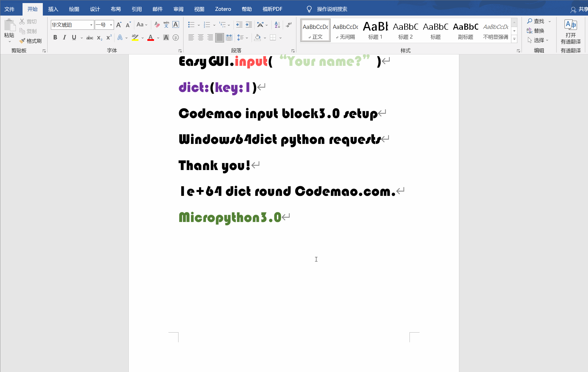
Task: Align text to the right
Action: 210,38
